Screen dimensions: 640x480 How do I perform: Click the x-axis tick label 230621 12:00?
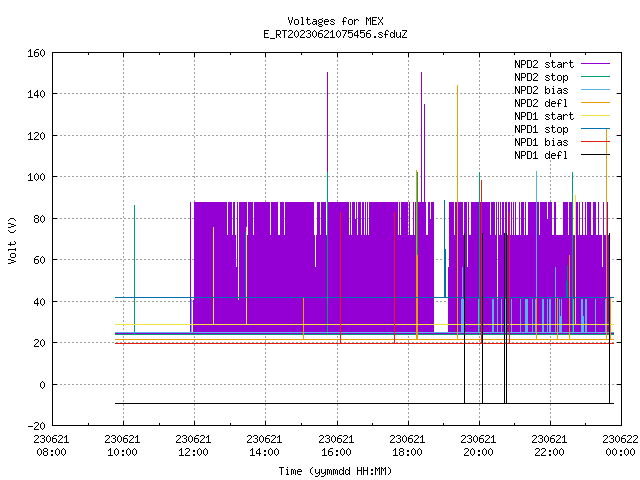(193, 446)
